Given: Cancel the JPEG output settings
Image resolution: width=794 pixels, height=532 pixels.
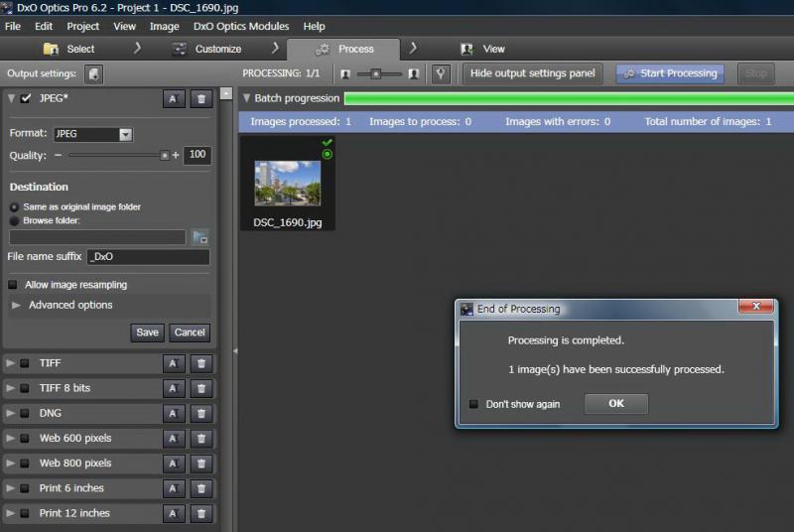Looking at the screenshot, I should [x=190, y=332].
